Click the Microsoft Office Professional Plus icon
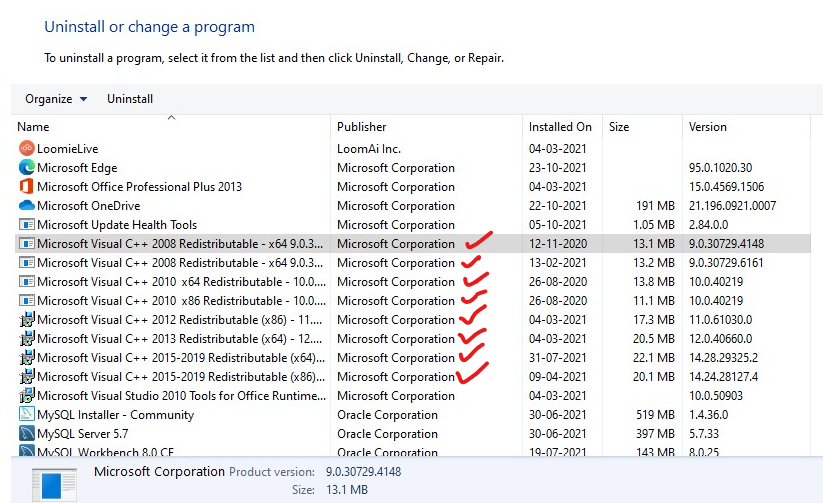 click(27, 186)
